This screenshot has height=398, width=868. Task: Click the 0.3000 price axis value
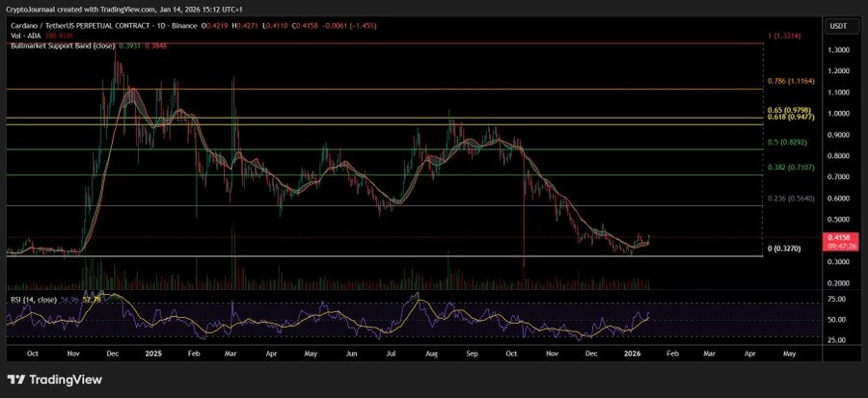(839, 262)
